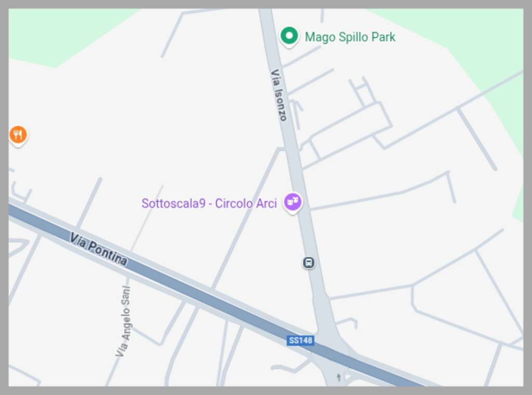Select the Via Angelo Sani street label
532x395 pixels.
(124, 321)
